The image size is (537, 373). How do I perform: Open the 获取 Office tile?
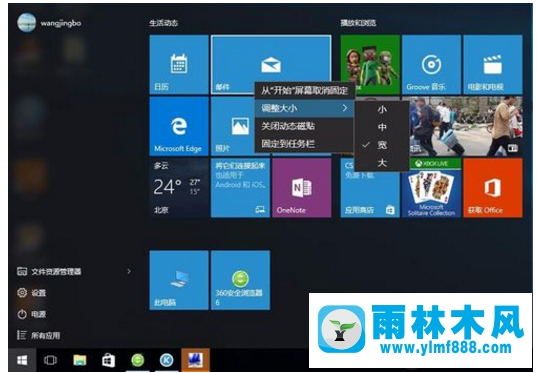click(492, 188)
